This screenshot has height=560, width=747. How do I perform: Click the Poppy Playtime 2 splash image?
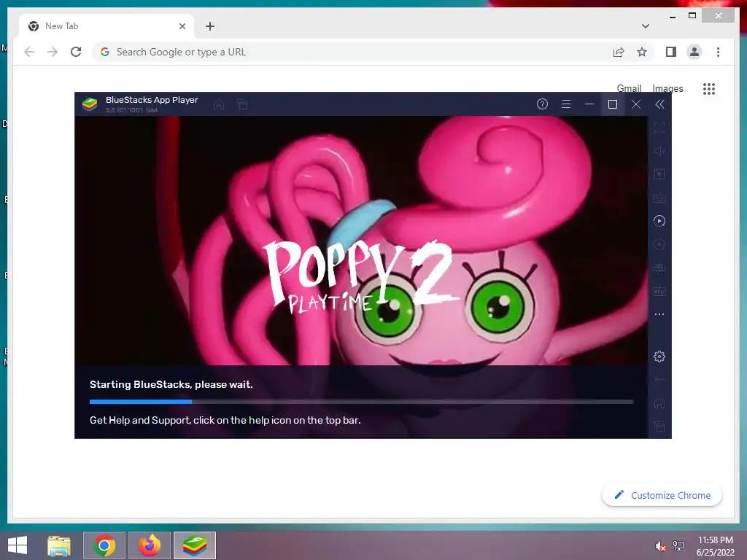(361, 241)
